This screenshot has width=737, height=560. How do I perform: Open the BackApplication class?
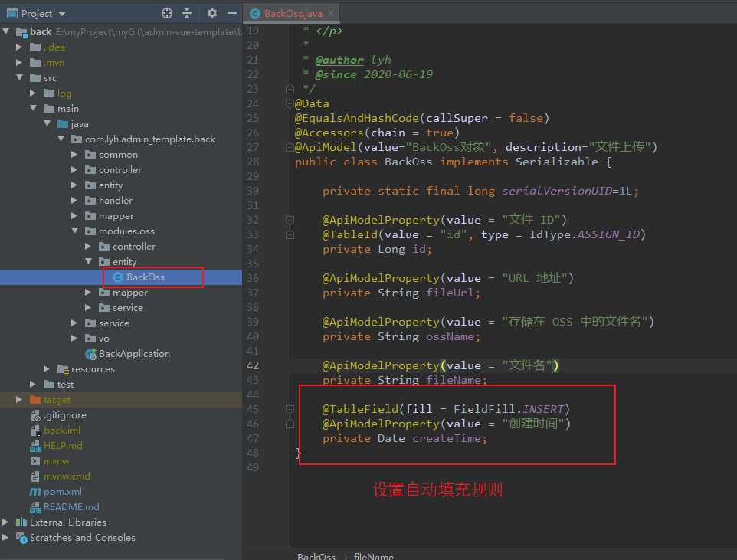tap(134, 354)
